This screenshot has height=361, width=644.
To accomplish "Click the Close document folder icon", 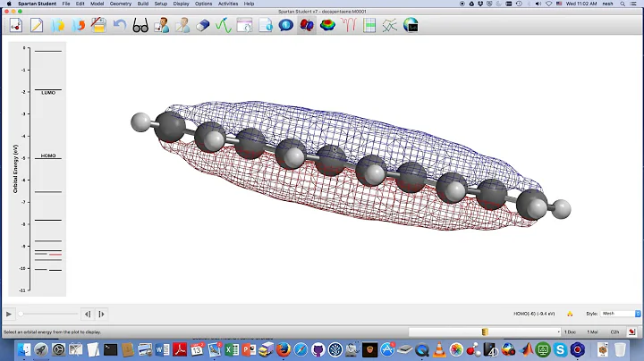I will tap(79, 25).
